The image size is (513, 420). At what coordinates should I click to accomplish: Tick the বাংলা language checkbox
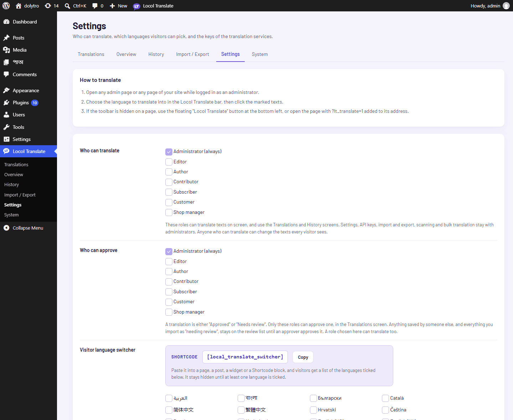pos(241,398)
